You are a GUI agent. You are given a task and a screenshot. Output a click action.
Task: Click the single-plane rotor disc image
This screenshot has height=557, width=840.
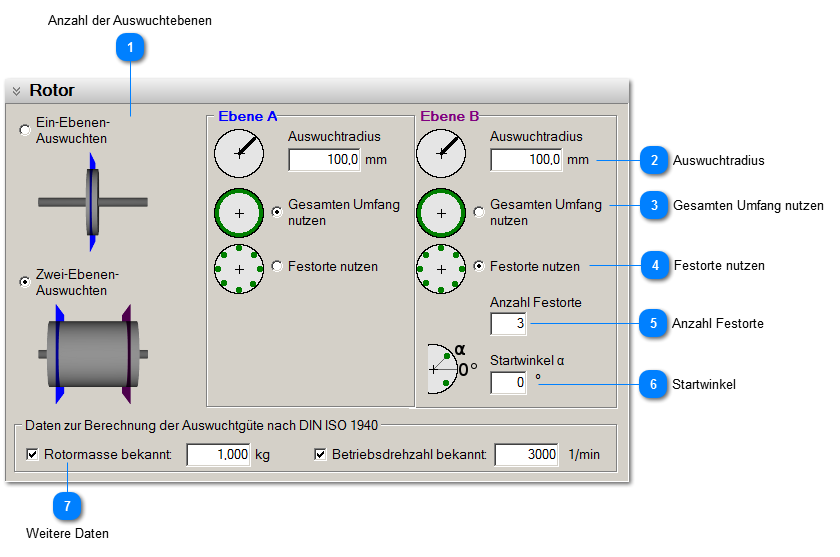tap(92, 201)
